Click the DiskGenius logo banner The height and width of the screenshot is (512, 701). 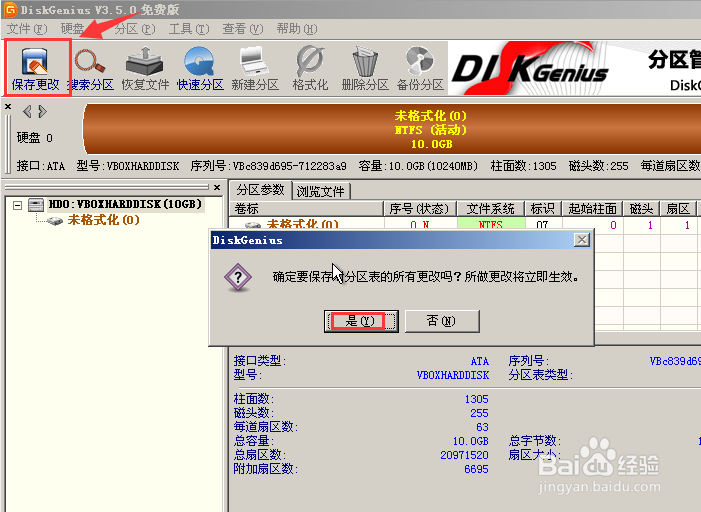click(574, 68)
